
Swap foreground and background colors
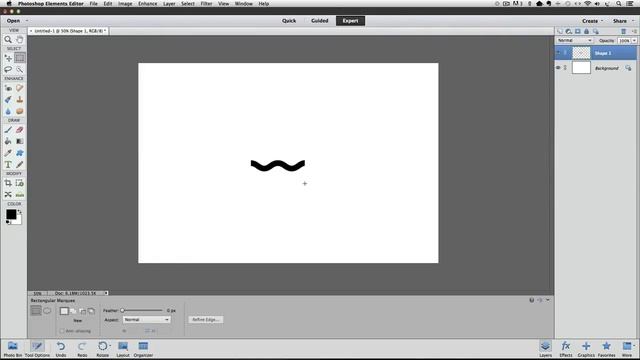pos(19,212)
